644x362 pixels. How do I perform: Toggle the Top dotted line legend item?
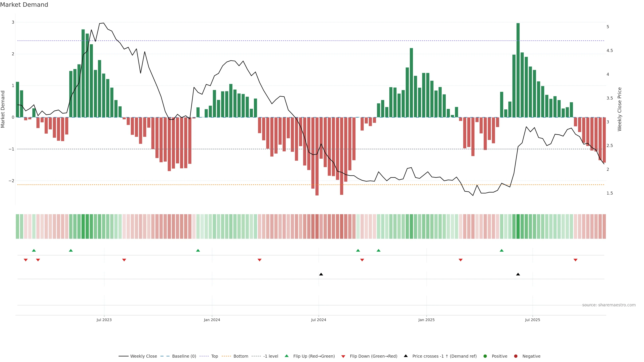pyautogui.click(x=214, y=356)
